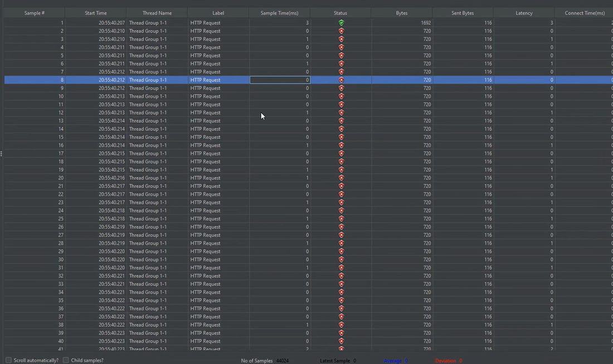This screenshot has height=364, width=613.
Task: Click the error icon in sample 32 row
Action: pos(341,276)
